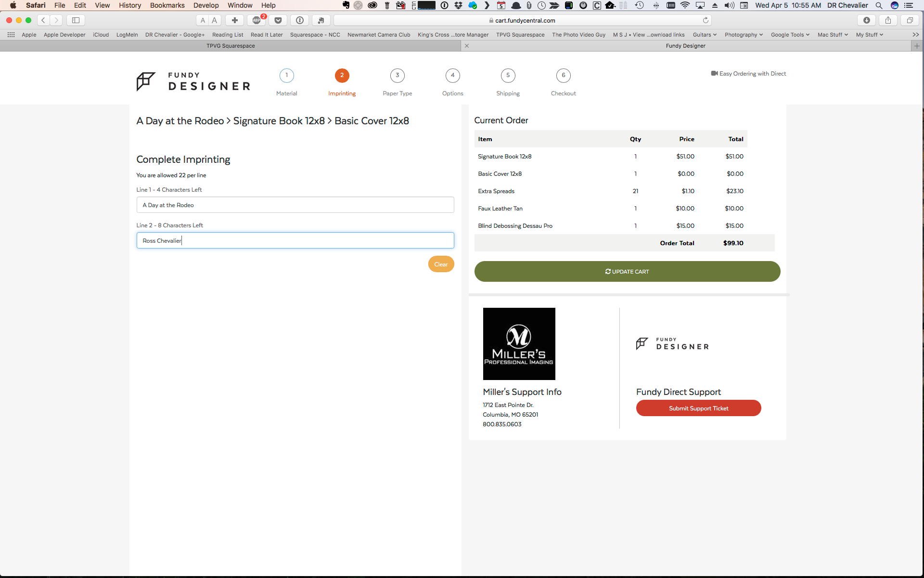Open the Safari History menu

pos(130,5)
